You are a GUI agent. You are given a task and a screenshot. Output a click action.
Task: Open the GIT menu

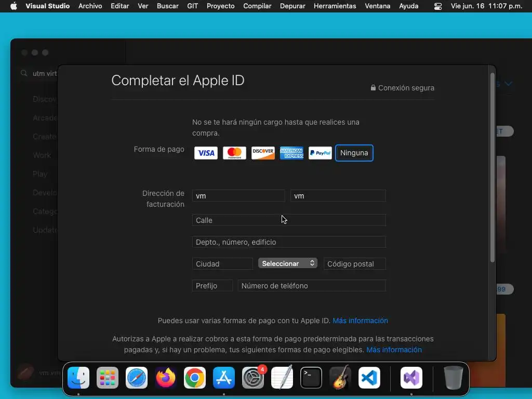click(192, 6)
